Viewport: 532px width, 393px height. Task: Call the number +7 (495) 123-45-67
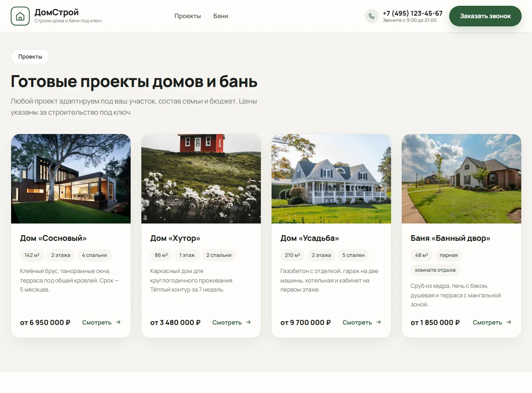(x=412, y=13)
